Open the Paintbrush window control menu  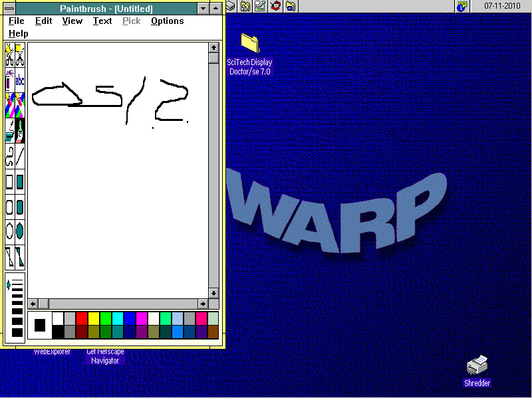click(8, 9)
